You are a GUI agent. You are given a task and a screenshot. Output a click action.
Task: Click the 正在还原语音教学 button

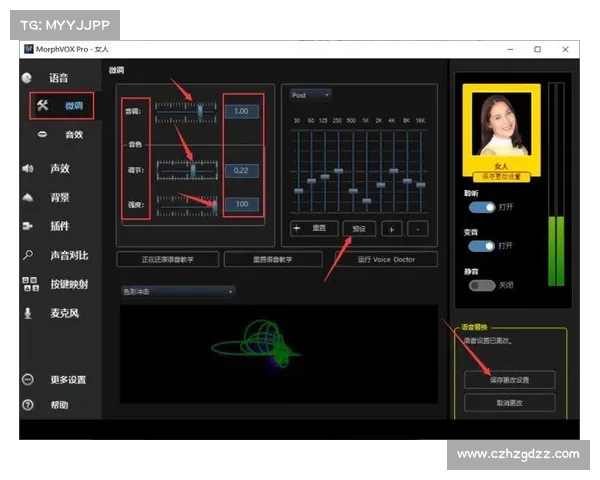168,259
